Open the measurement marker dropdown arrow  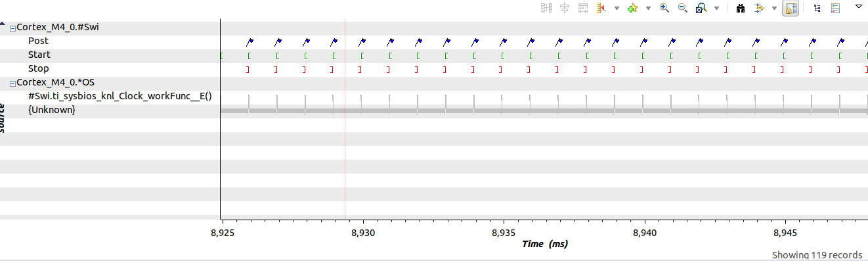(x=617, y=8)
